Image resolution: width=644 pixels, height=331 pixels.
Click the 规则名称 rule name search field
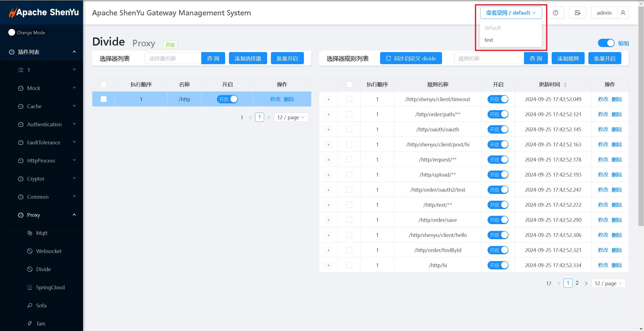pyautogui.click(x=489, y=58)
